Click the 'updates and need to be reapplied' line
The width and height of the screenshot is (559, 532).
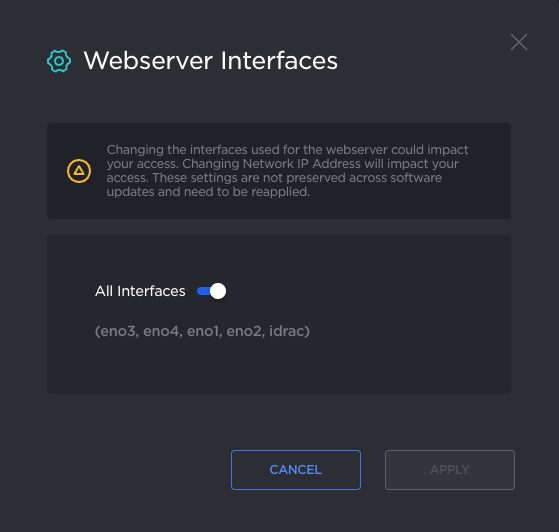[208, 192]
